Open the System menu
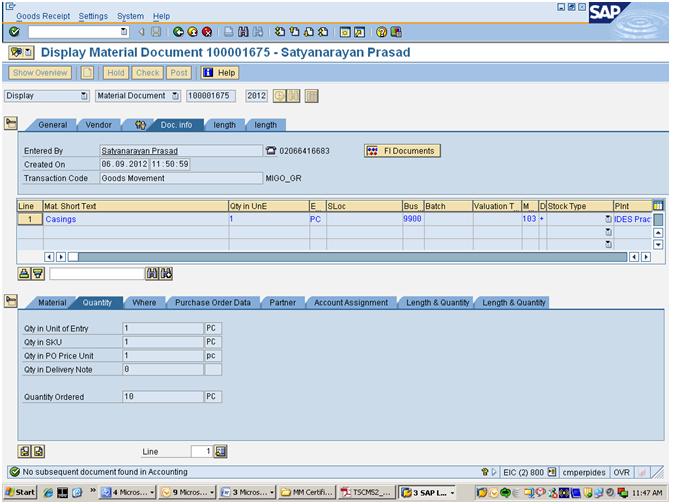Screen dimensions: 674x504 tap(130, 16)
